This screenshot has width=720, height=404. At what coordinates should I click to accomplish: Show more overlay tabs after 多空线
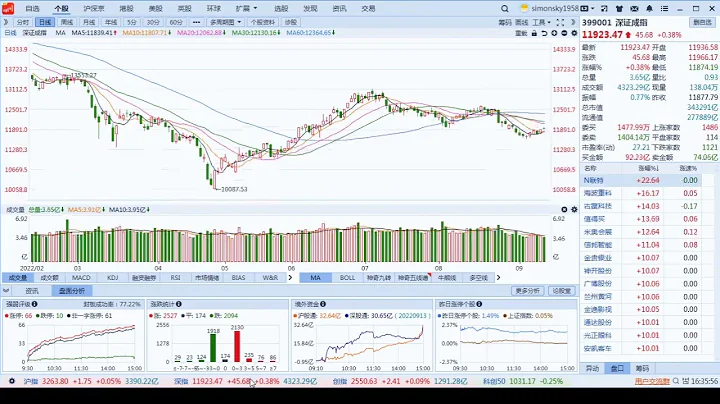click(x=498, y=277)
